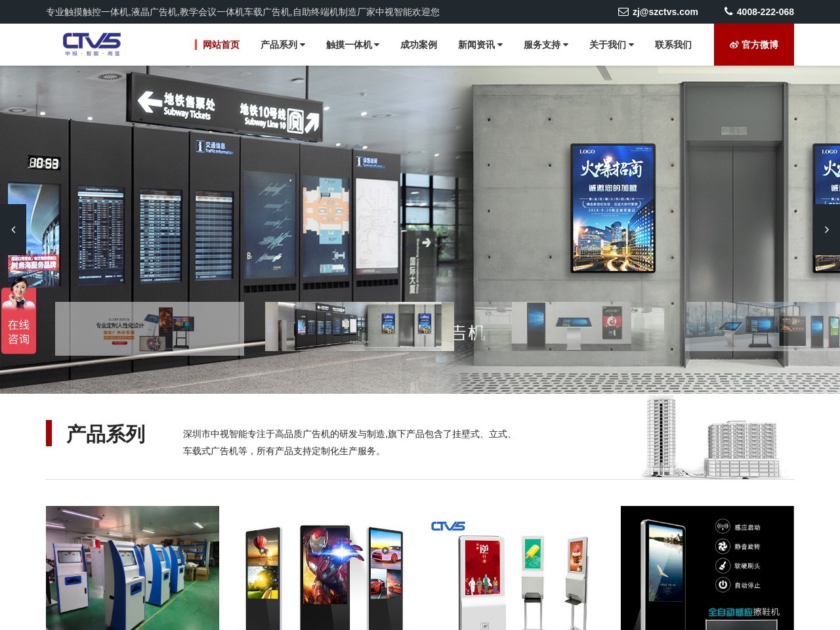Open 联系我们 menu item
Viewport: 840px width, 630px height.
(673, 45)
